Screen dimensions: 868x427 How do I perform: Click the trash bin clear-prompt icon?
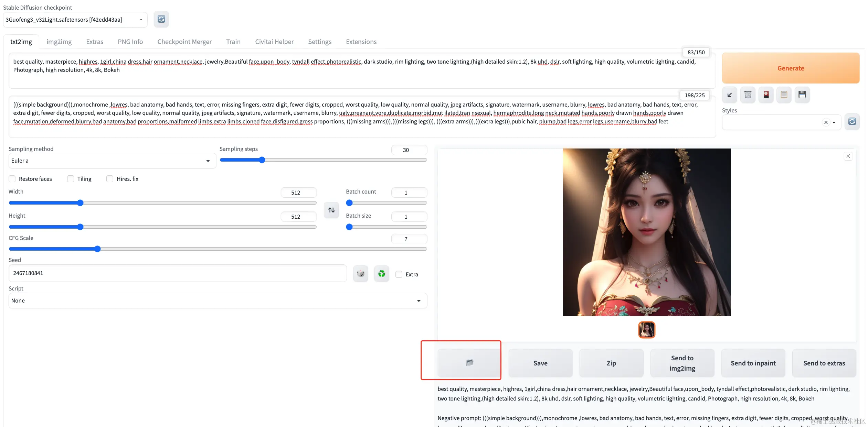click(748, 95)
